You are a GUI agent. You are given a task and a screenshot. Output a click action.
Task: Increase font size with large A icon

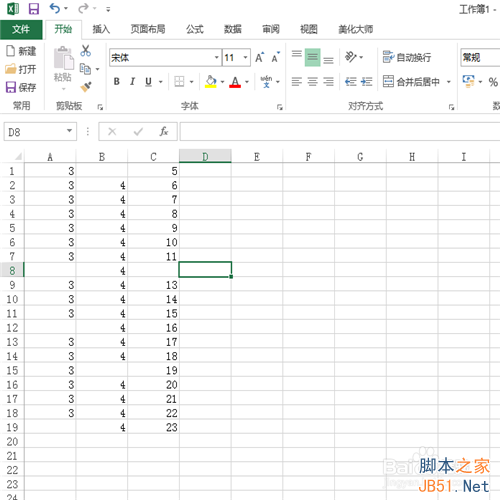click(x=260, y=58)
